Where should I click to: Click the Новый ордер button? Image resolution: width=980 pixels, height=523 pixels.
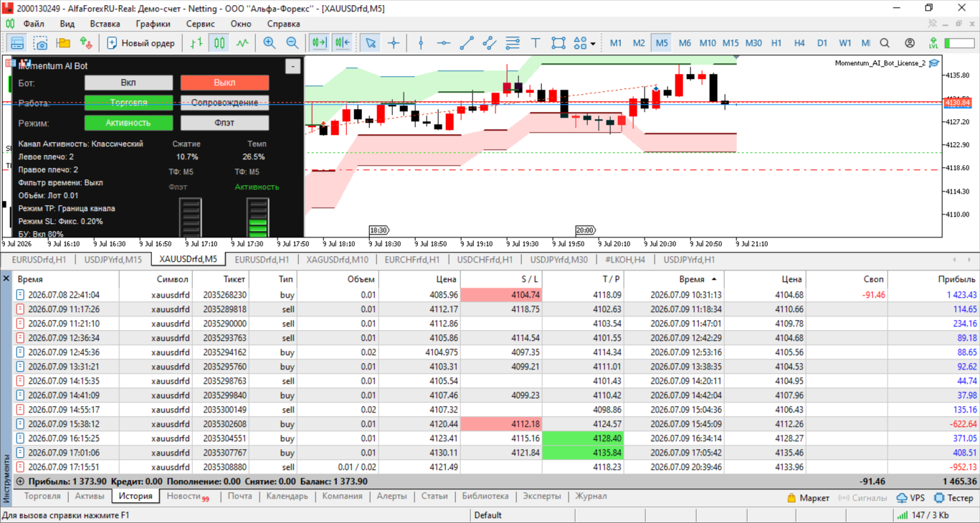click(x=141, y=43)
